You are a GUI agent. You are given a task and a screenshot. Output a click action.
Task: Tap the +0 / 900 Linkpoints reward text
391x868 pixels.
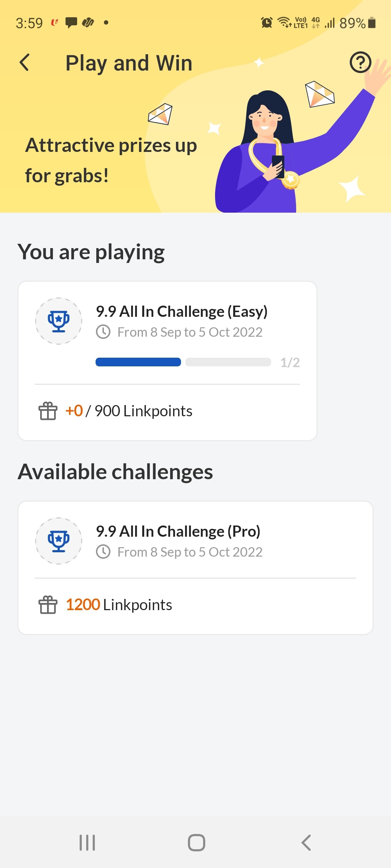coord(129,411)
